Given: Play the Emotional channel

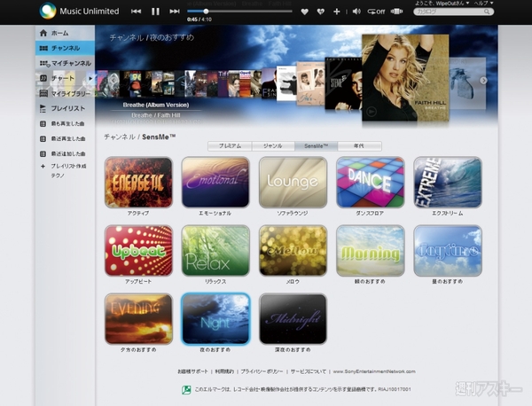Looking at the screenshot, I should (x=215, y=182).
